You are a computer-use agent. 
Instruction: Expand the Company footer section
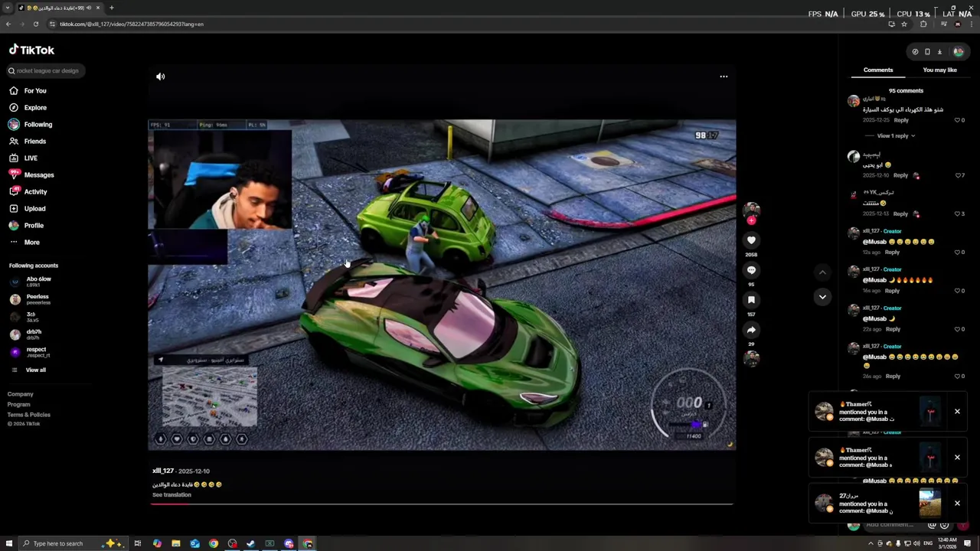[x=21, y=394]
